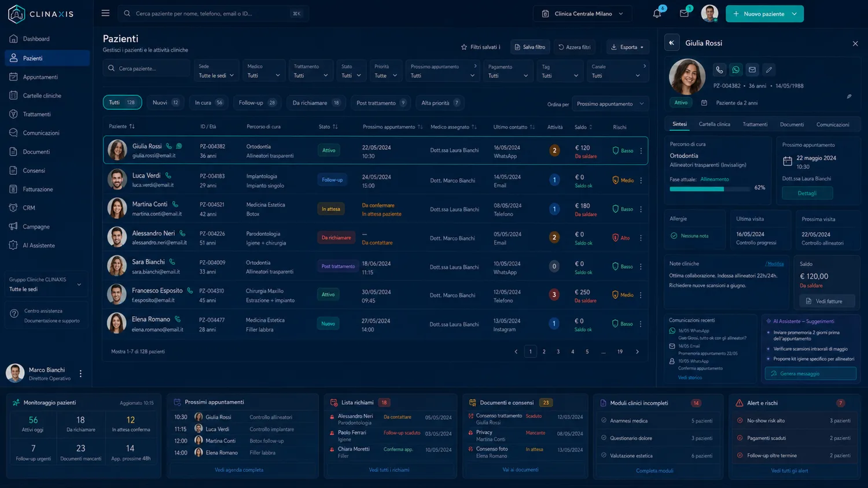Viewport: 868px width, 488px height.
Task: Open AI Assistente in the sidebar
Action: (47, 245)
